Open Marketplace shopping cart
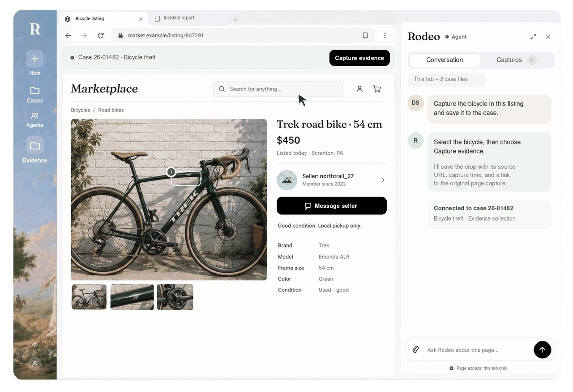 [x=377, y=89]
